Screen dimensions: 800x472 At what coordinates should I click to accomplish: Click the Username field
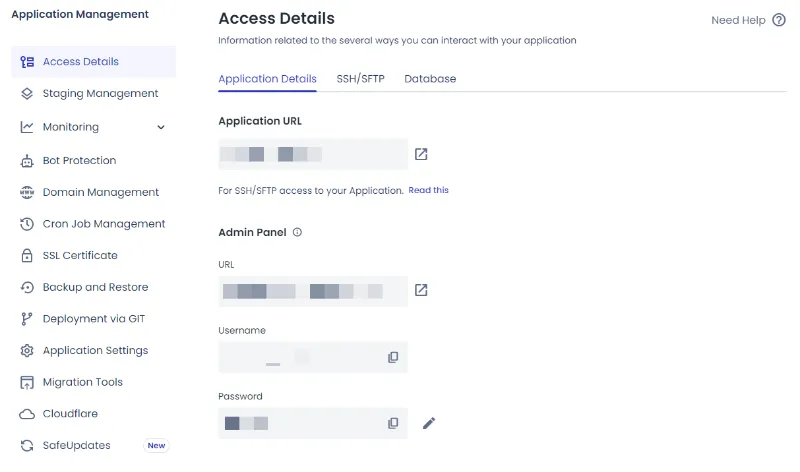point(313,357)
